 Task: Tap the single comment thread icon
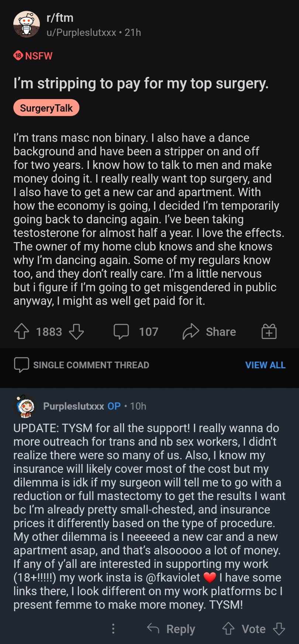[x=21, y=365]
